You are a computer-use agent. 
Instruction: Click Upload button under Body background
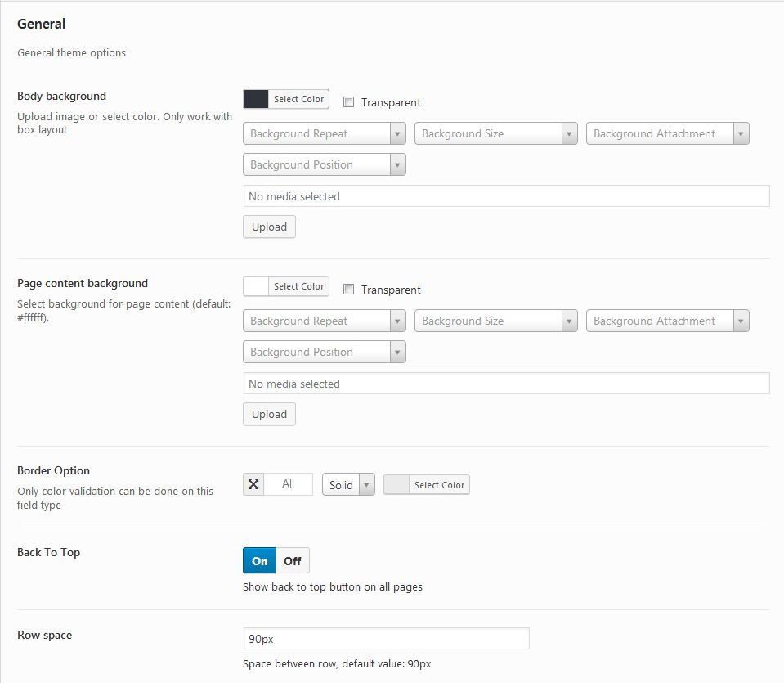click(270, 227)
